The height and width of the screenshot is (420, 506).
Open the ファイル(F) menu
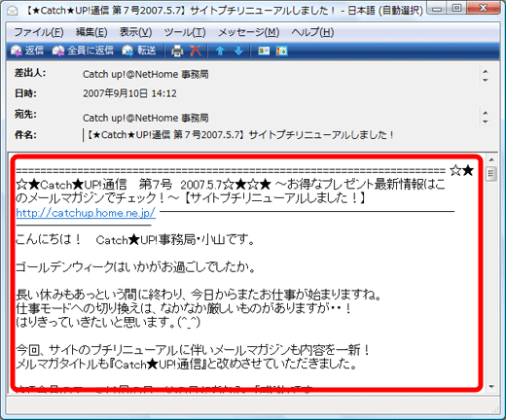(x=39, y=32)
